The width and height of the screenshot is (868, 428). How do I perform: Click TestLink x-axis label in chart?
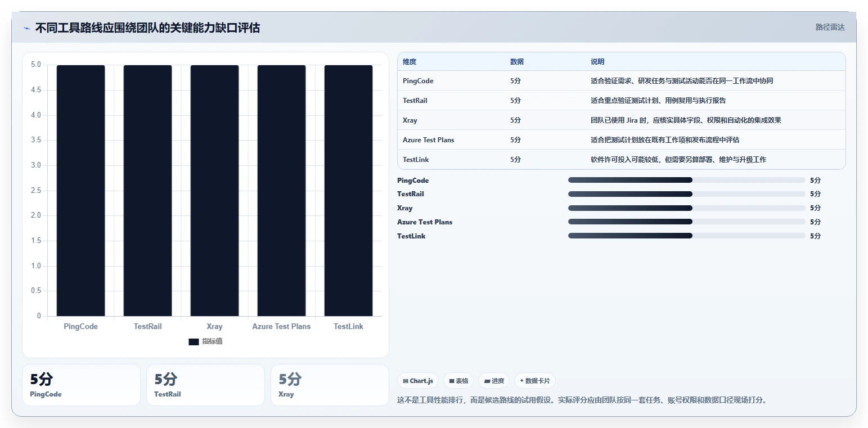[x=348, y=326]
